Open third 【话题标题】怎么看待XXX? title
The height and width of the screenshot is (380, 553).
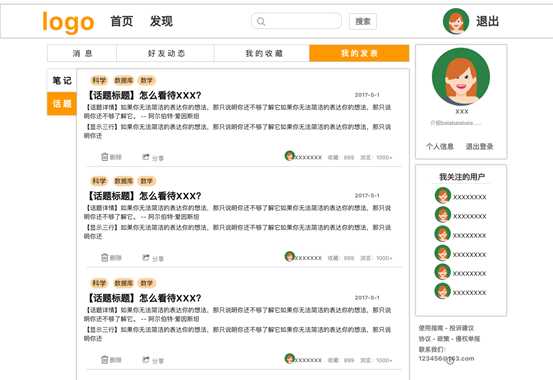pyautogui.click(x=144, y=298)
